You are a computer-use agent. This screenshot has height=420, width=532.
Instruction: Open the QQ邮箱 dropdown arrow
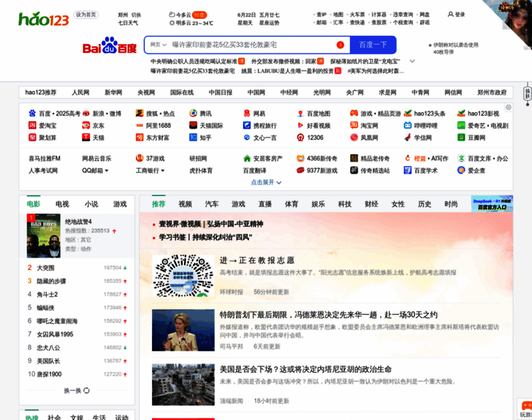(106, 171)
